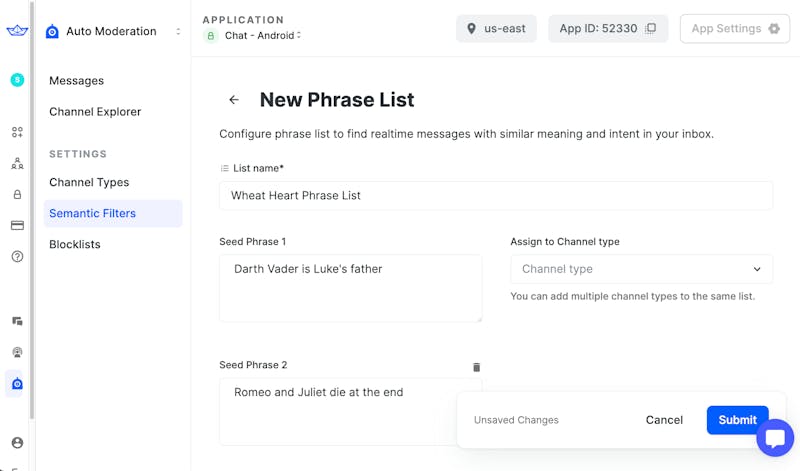The height and width of the screenshot is (471, 800).
Task: Submit the new phrase list
Action: [x=737, y=420]
